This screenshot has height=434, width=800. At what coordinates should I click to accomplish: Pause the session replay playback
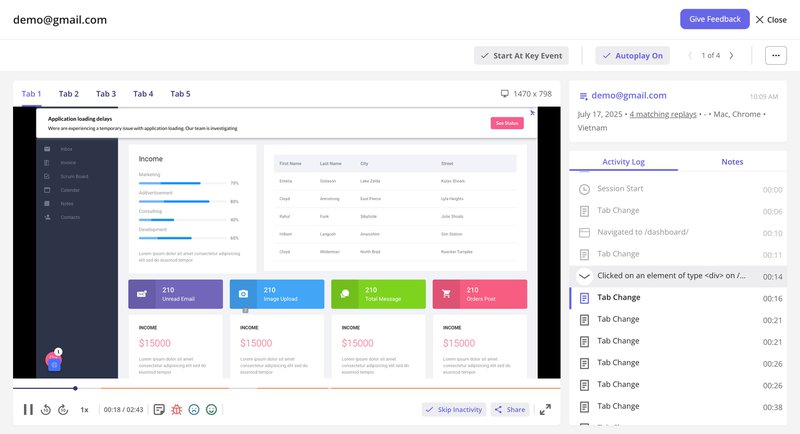click(x=28, y=409)
